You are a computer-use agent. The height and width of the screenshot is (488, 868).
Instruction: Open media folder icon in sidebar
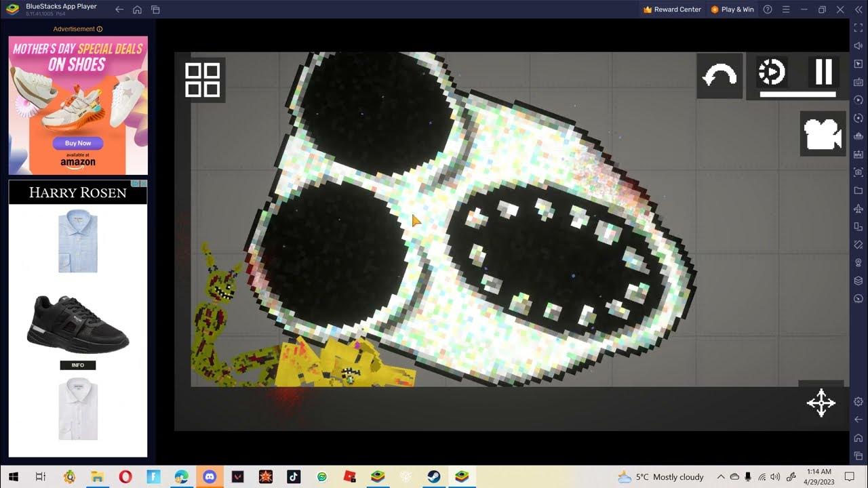point(859,190)
